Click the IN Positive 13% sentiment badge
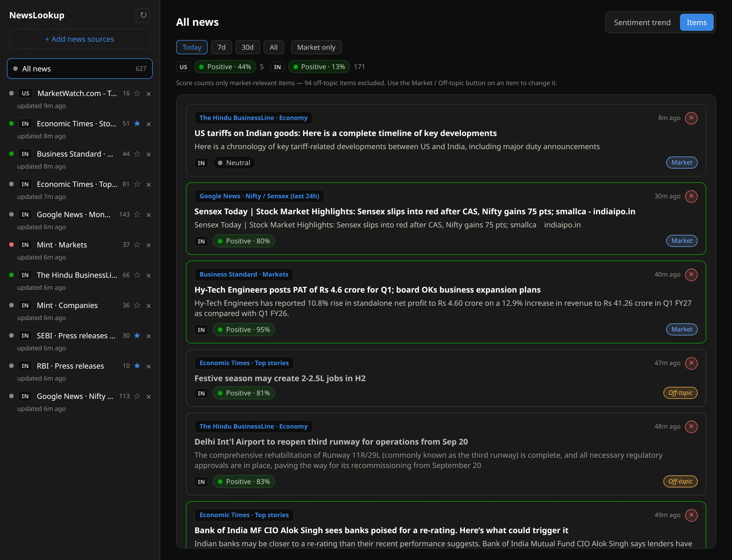Image resolution: width=732 pixels, height=560 pixels. pos(319,67)
